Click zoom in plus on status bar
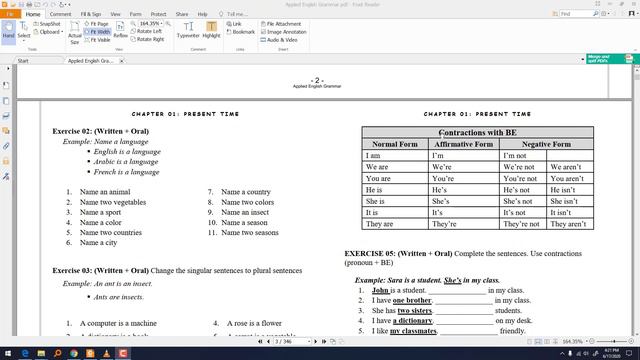This screenshot has height=360, width=640. [631, 341]
